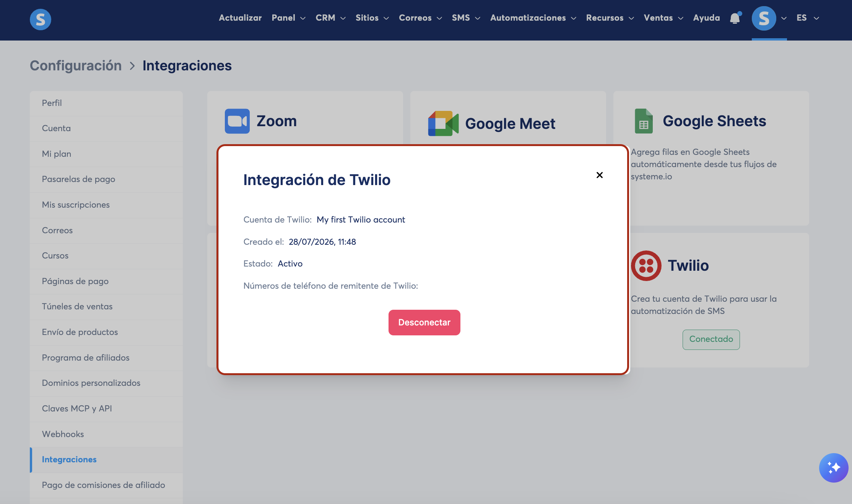Screen dimensions: 852x504
Task: Click the "28/07/2026, 11:48" creation date
Action: 322,242
